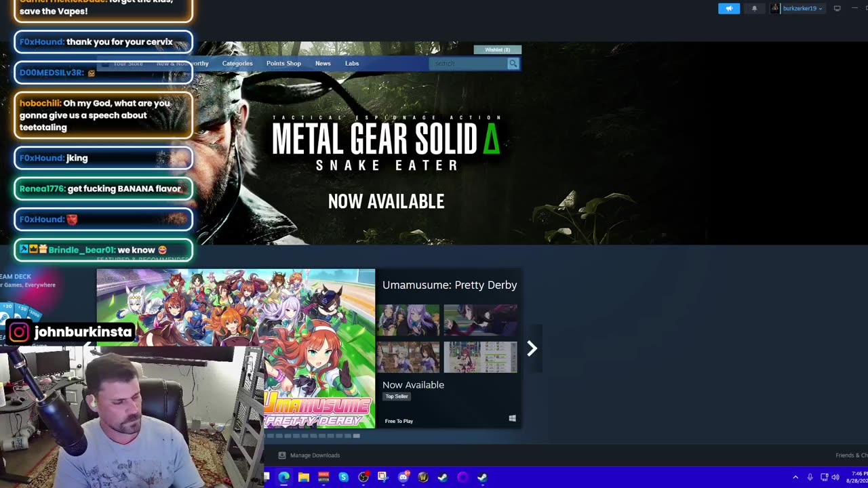The image size is (868, 488).
Task: Click the Umamusume Pretty Derby main capsule image
Action: 235,348
